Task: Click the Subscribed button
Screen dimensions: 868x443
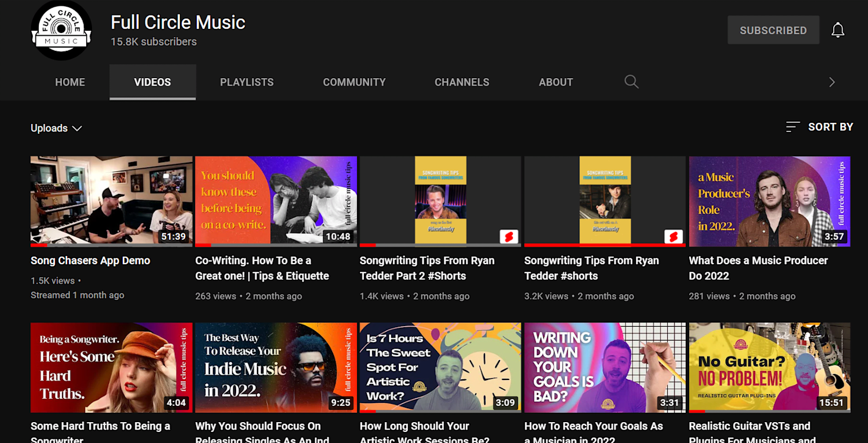Action: coord(773,30)
